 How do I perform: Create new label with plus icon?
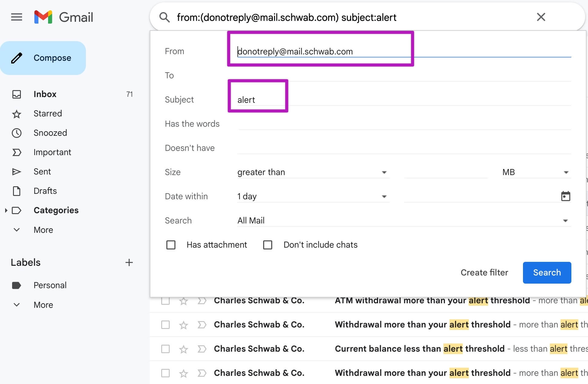129,262
